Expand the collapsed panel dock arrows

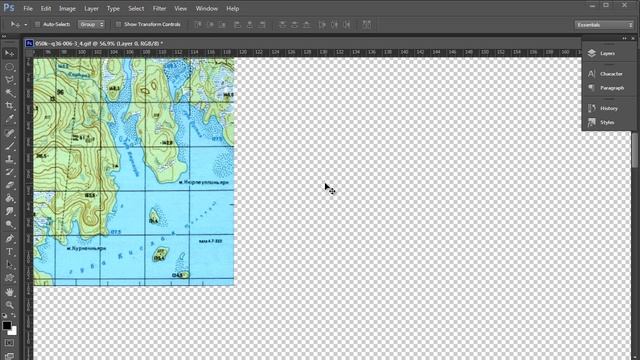tap(624, 38)
